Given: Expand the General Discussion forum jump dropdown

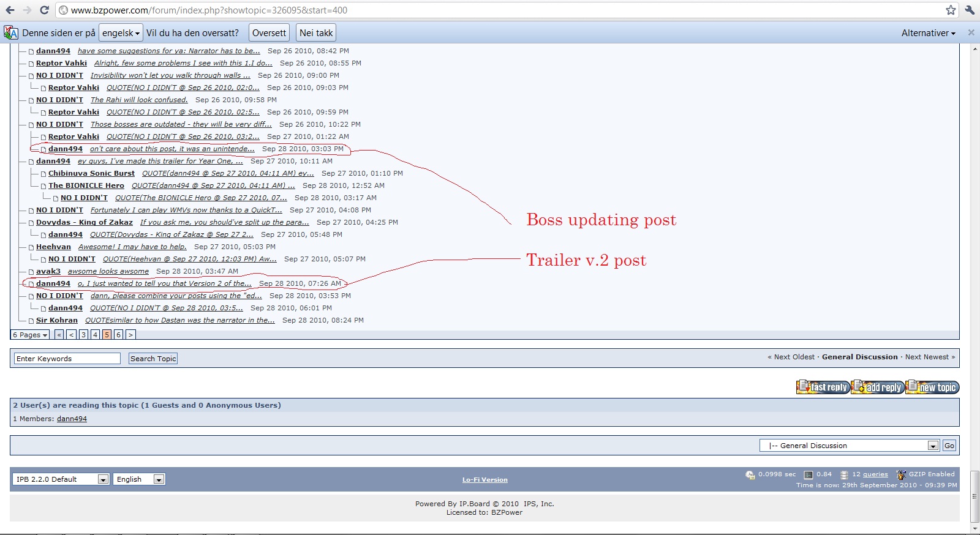Looking at the screenshot, I should [x=849, y=446].
